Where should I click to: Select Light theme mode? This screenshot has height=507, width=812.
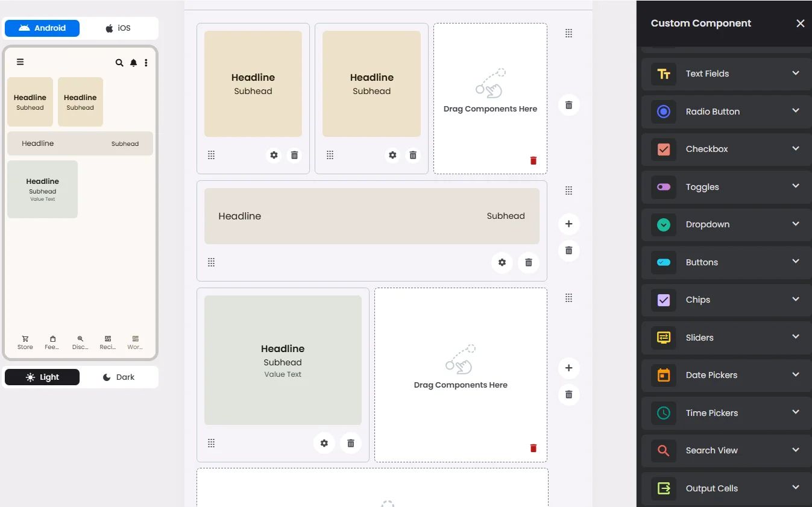coord(42,377)
